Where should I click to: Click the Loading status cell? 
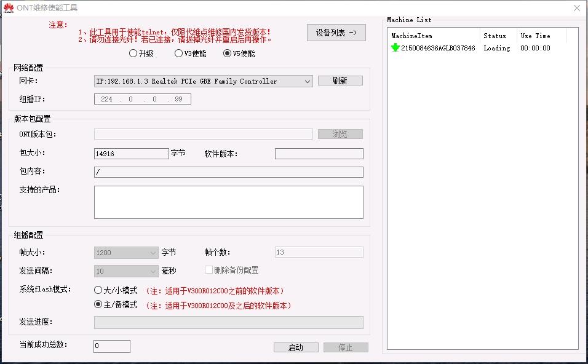496,48
